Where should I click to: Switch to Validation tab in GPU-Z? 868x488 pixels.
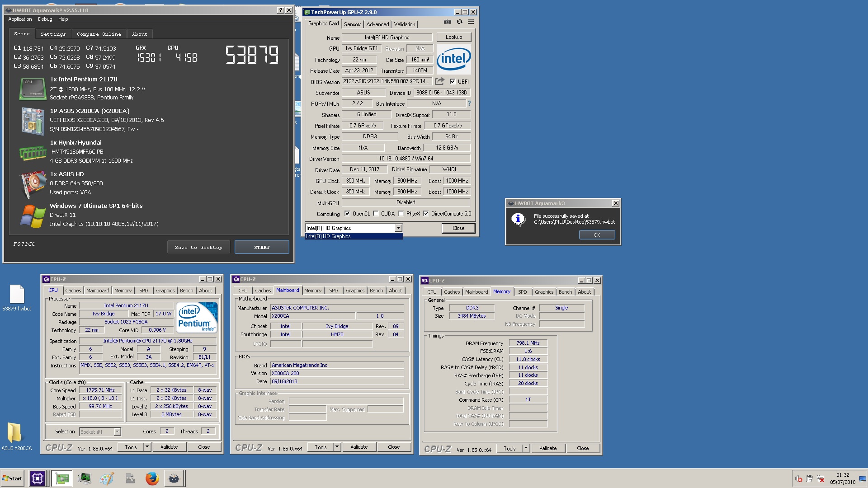[x=405, y=24]
